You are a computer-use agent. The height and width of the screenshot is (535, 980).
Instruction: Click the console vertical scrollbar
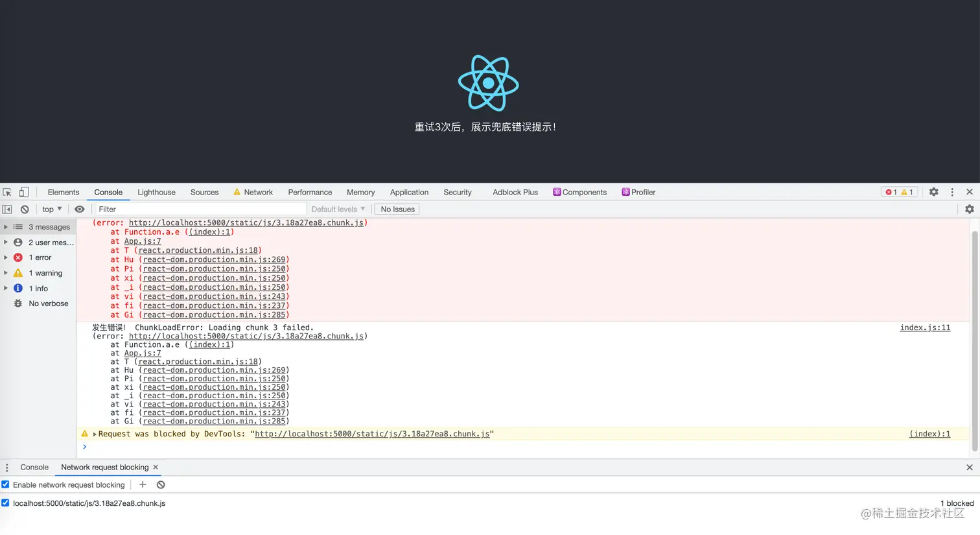click(975, 340)
